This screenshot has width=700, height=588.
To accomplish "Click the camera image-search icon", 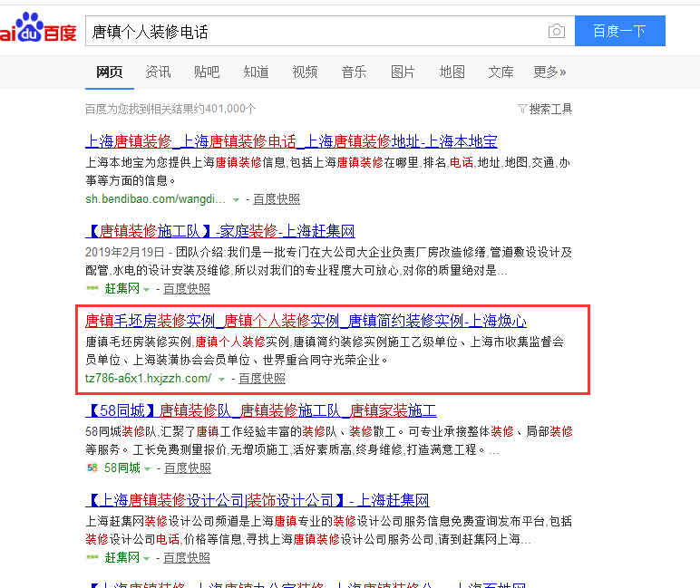I will coord(556,31).
